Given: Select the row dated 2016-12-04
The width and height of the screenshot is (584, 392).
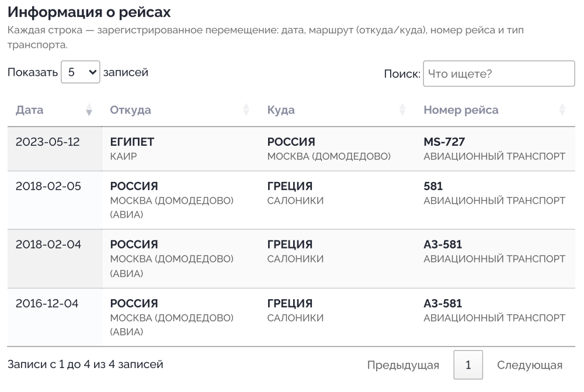Looking at the screenshot, I should 291,317.
